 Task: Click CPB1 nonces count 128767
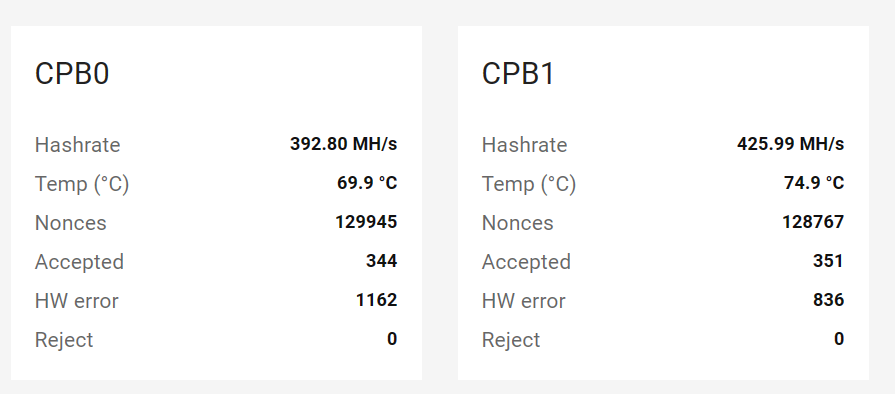(813, 222)
